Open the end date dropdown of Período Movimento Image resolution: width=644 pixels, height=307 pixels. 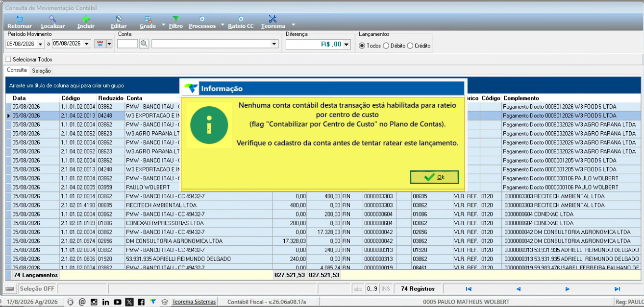tap(87, 44)
